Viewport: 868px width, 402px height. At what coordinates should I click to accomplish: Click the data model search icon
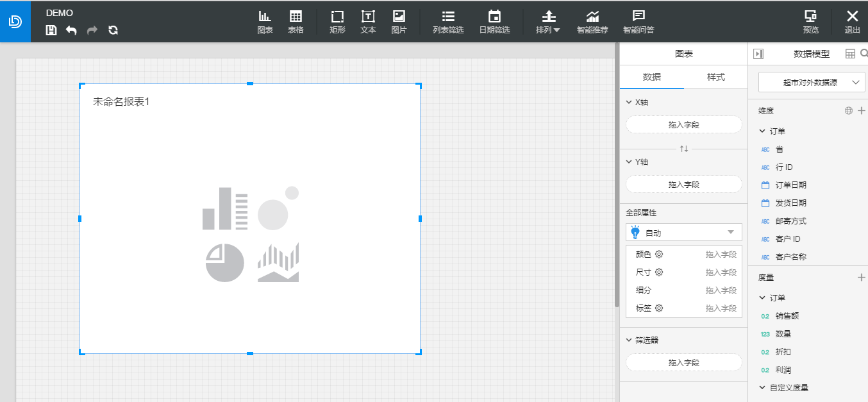(x=864, y=54)
